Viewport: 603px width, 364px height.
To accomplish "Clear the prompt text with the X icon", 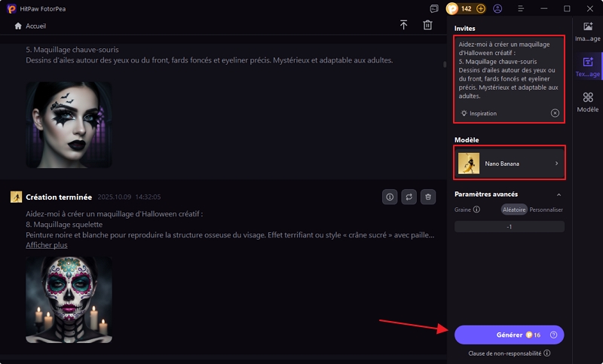I will pyautogui.click(x=555, y=113).
